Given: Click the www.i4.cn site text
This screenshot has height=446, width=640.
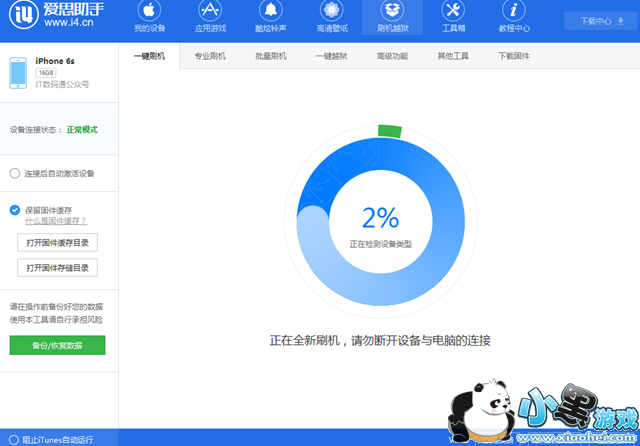Looking at the screenshot, I should 69,22.
